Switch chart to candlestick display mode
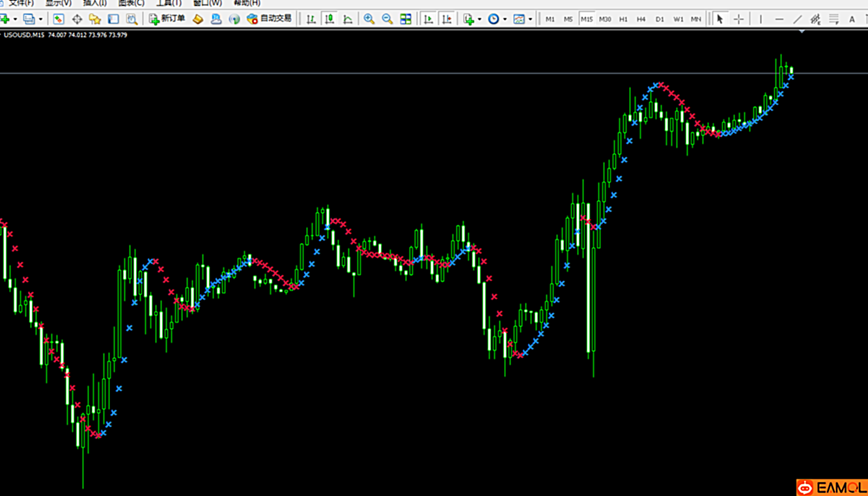The image size is (868, 496). (329, 19)
